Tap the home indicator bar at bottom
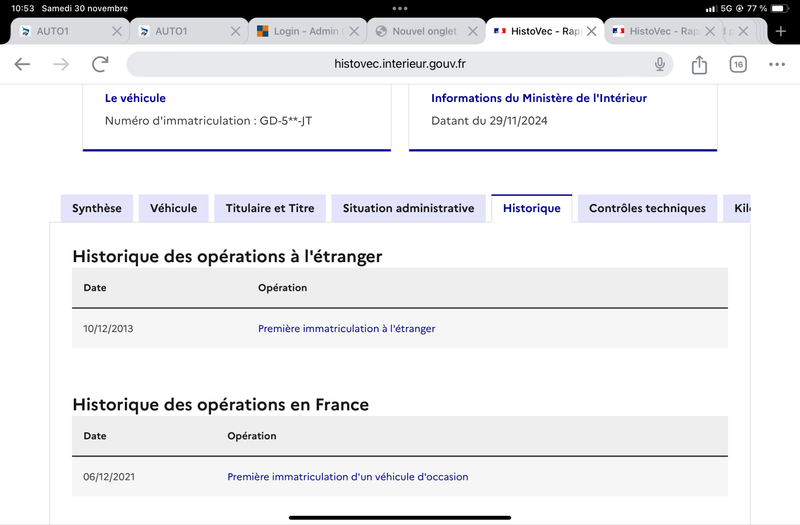Viewport: 800px width, 525px height. point(400,517)
